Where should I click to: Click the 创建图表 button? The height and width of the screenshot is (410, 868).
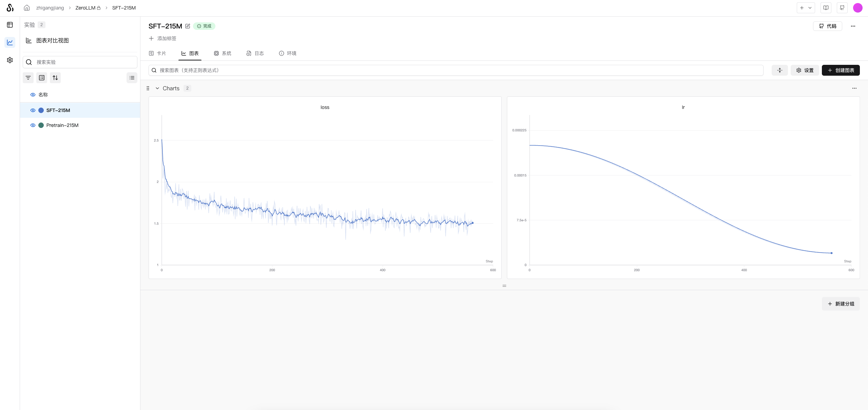point(841,70)
